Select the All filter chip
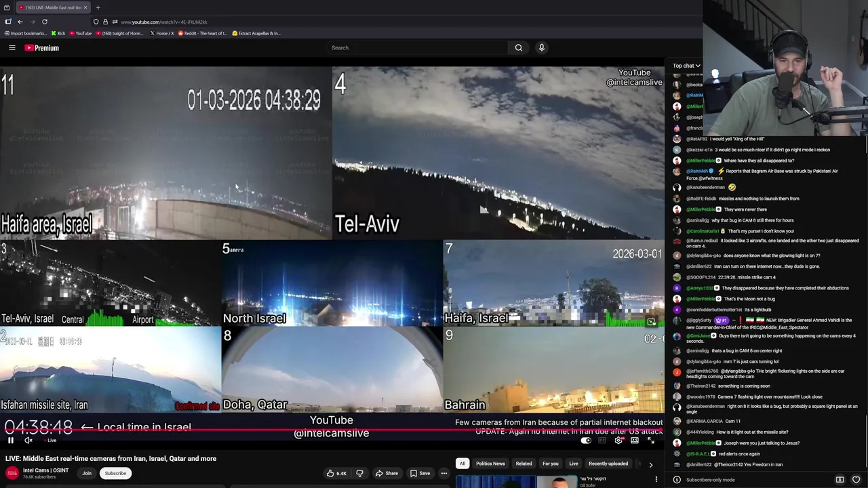Viewport: 868px width, 488px height. point(462,464)
